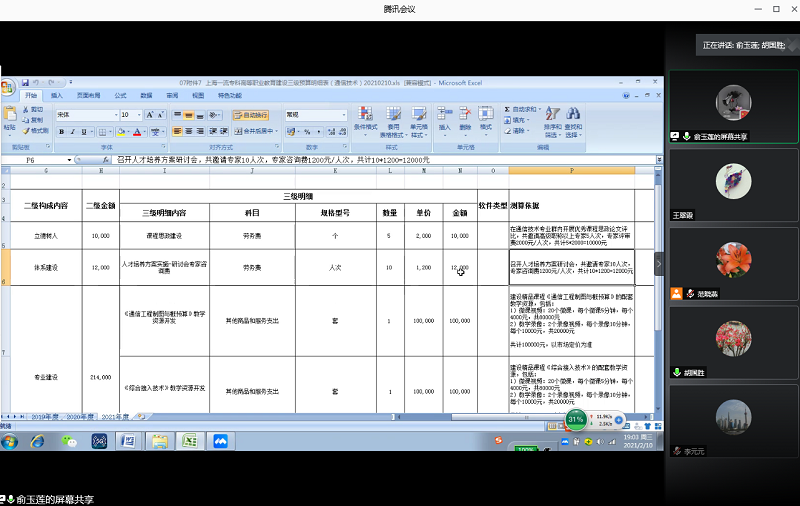Toggle Bold formatting in the font group
The width and height of the screenshot is (800, 506).
click(x=61, y=131)
